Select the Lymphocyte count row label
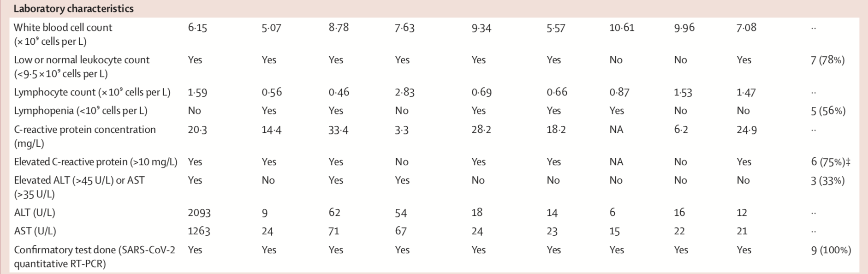 click(92, 92)
